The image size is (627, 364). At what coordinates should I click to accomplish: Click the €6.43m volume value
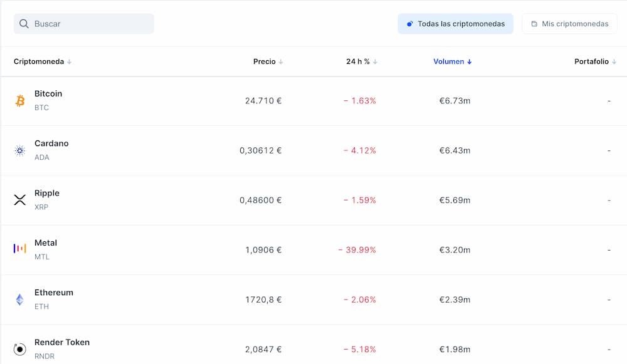(x=455, y=150)
